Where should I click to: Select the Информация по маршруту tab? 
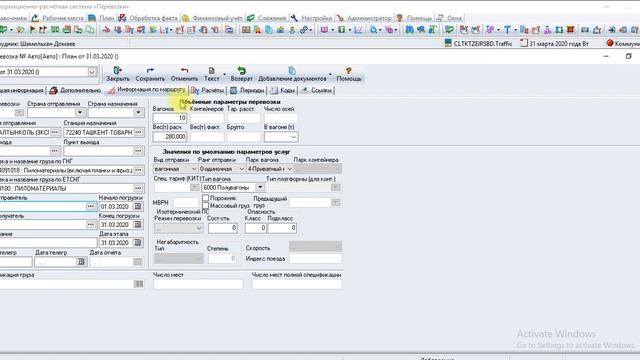tap(147, 90)
